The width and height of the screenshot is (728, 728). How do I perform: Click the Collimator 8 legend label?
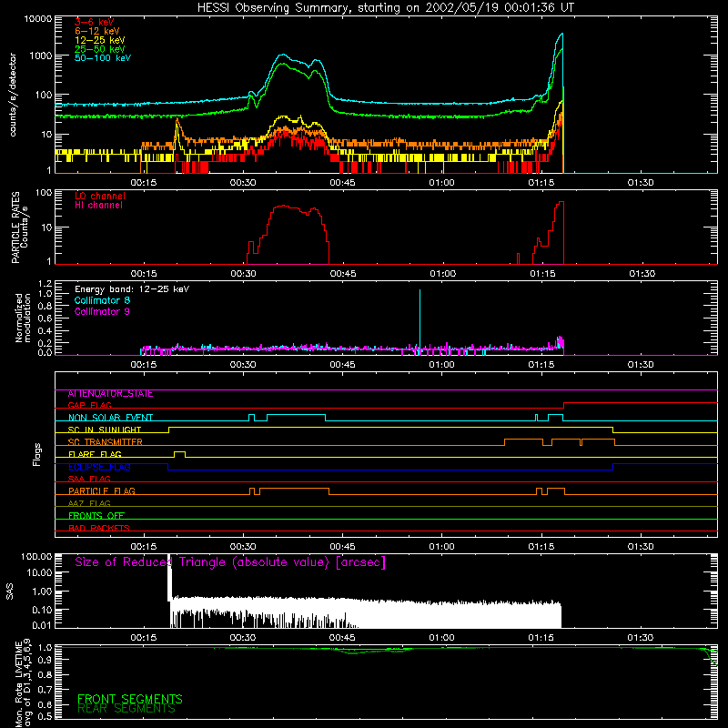click(x=102, y=300)
